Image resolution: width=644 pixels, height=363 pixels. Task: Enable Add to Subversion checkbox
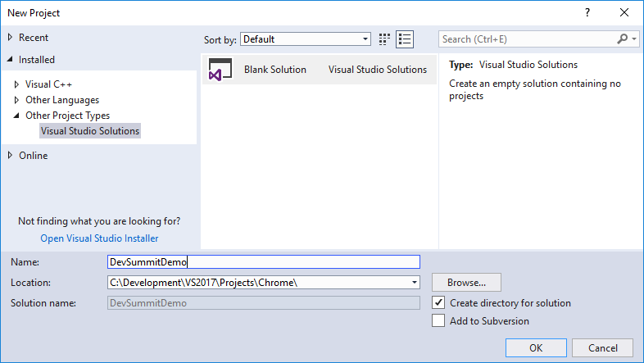[x=438, y=320]
